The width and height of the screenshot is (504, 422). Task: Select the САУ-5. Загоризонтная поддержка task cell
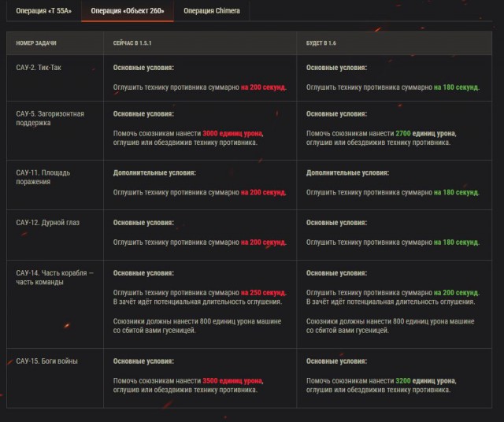[x=55, y=131]
